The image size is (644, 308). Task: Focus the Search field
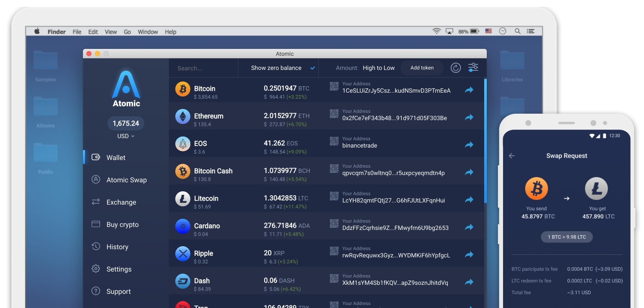coord(203,68)
